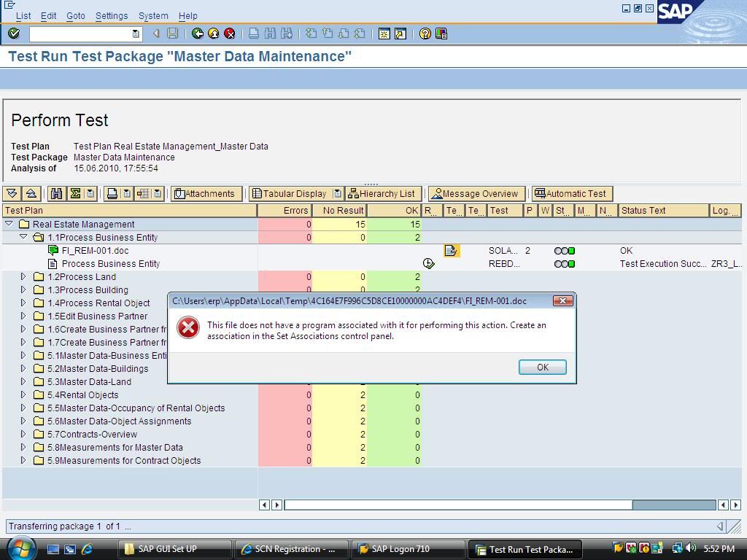Select the Process Business Entity document item
Viewport: 747px width, 560px height.
[111, 263]
